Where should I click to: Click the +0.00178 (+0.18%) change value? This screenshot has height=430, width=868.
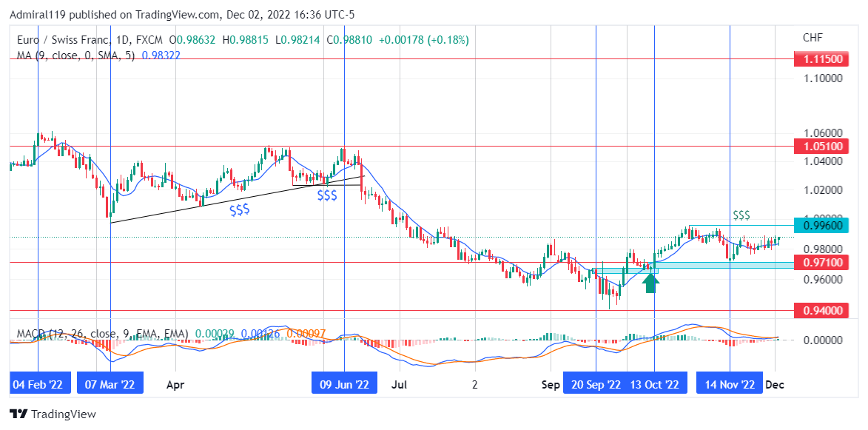(x=423, y=40)
